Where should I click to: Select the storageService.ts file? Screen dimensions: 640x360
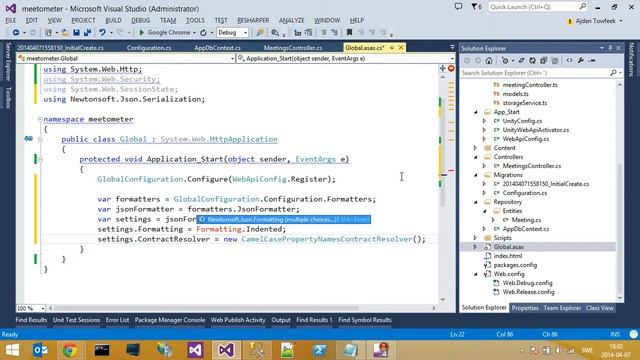point(524,103)
